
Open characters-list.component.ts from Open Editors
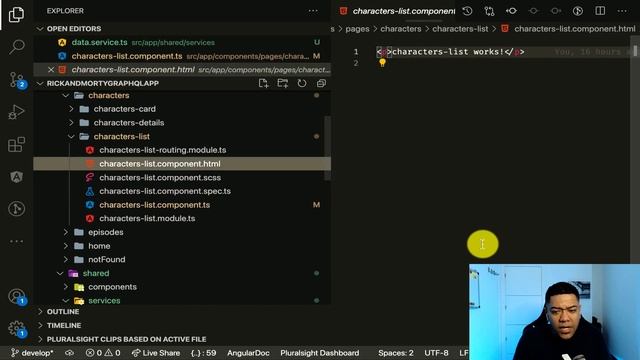(182, 56)
